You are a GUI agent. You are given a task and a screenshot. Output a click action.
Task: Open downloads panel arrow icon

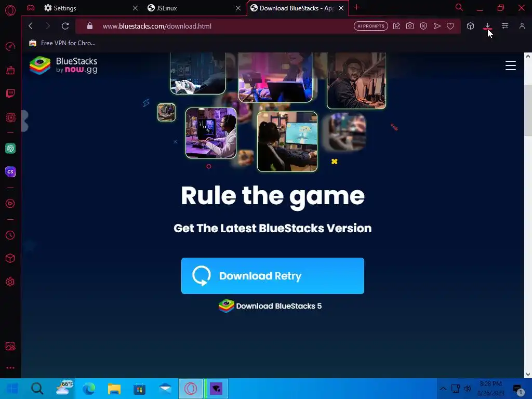pos(487,26)
